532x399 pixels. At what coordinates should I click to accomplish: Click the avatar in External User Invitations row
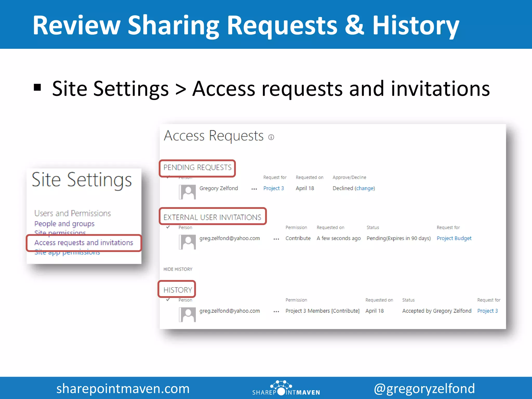coord(187,242)
